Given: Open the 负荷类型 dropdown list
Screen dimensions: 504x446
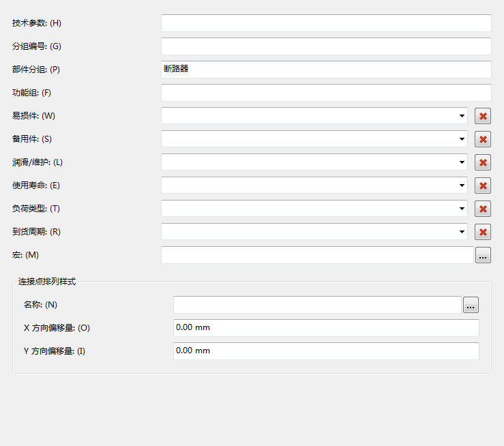Looking at the screenshot, I should pyautogui.click(x=462, y=209).
